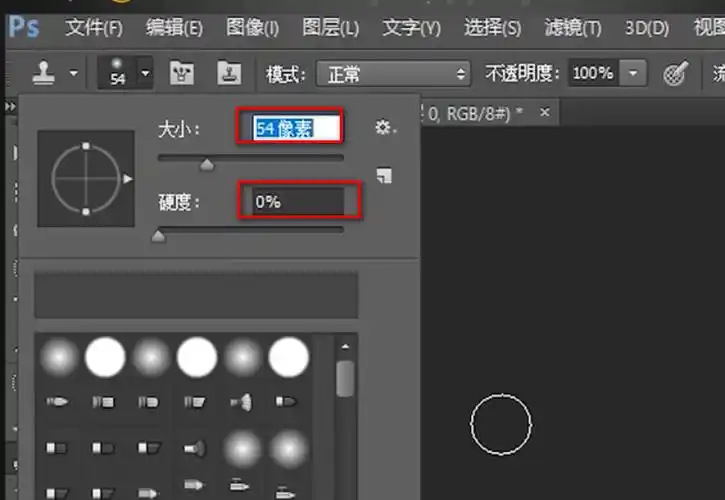Click the brush list scrollbar thumb
This screenshot has width=725, height=500.
coord(345,379)
